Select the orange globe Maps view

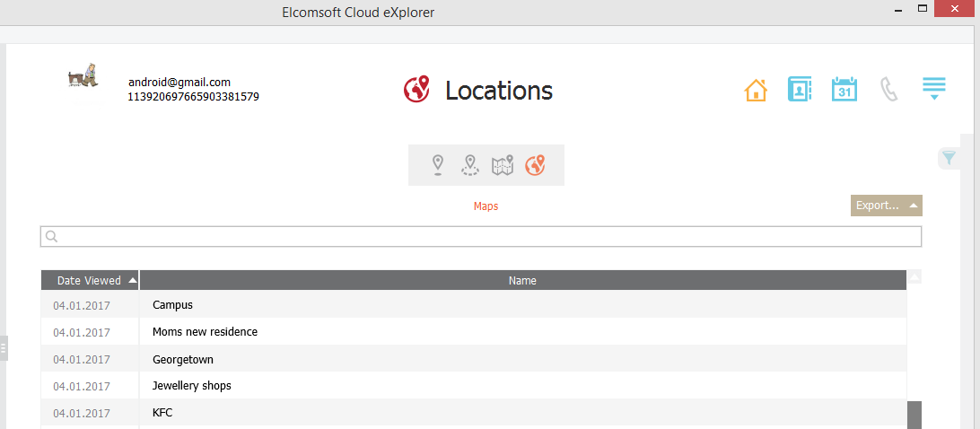pyautogui.click(x=536, y=165)
